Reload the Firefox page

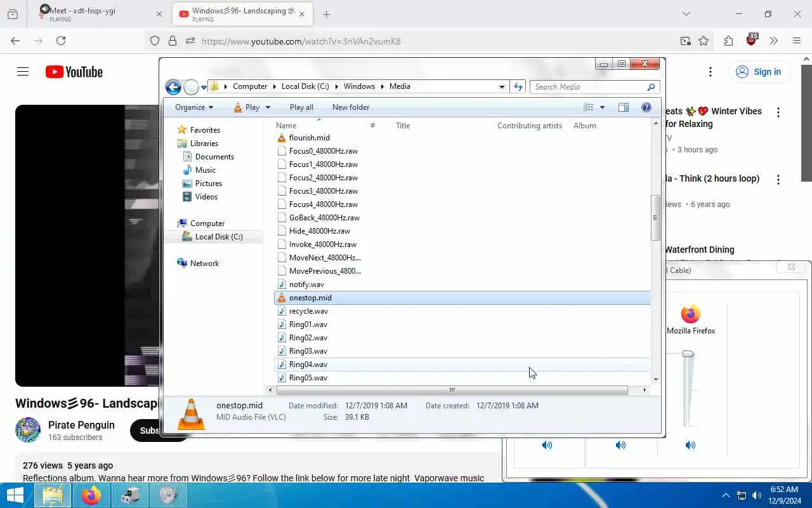(x=61, y=41)
